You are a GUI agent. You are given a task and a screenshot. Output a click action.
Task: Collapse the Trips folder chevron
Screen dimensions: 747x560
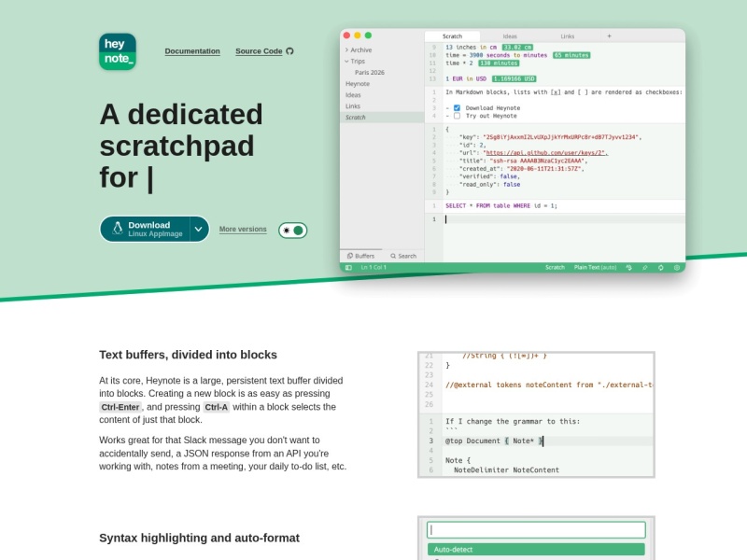point(346,61)
